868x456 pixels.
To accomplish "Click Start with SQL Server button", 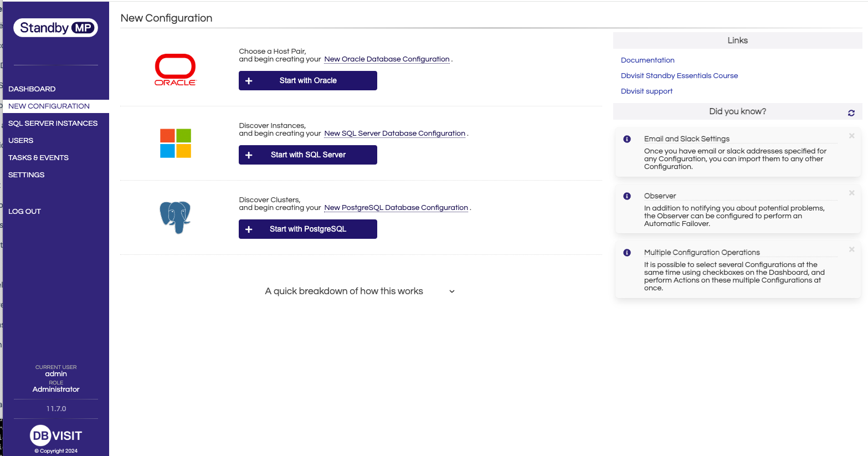I will tap(308, 155).
